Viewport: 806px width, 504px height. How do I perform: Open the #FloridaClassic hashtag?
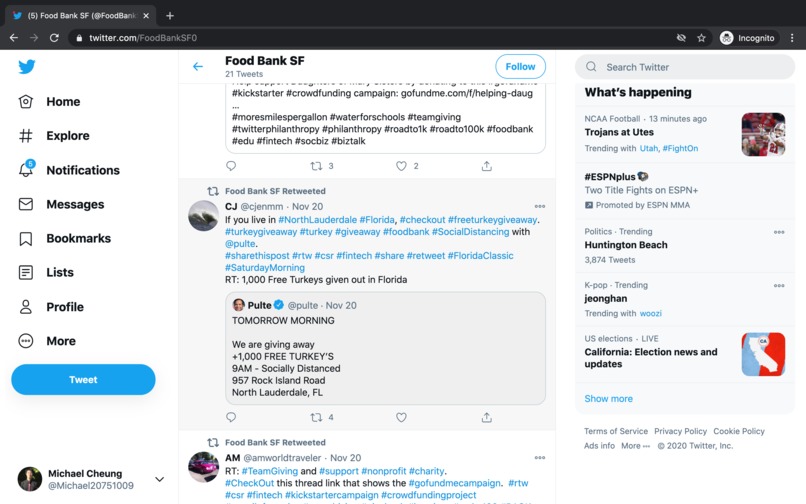pyautogui.click(x=480, y=256)
